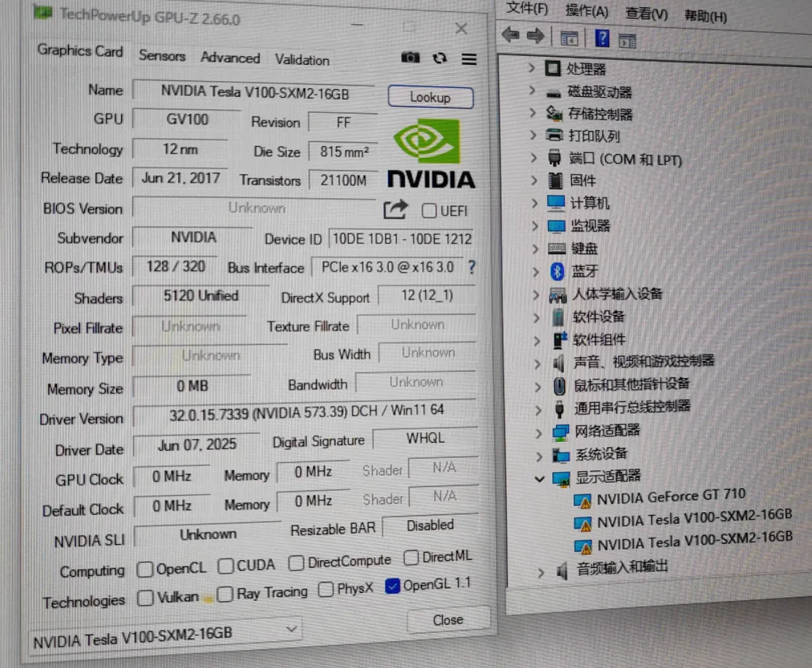Switch to the Sensors tab
This screenshot has width=812, height=668.
coord(161,55)
